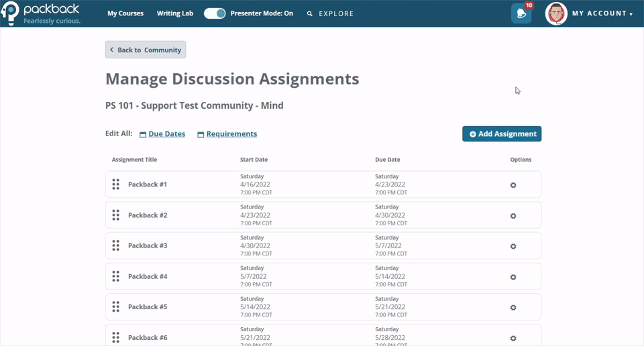
Task: Select the Packback #3 assignment title
Action: [x=148, y=245]
